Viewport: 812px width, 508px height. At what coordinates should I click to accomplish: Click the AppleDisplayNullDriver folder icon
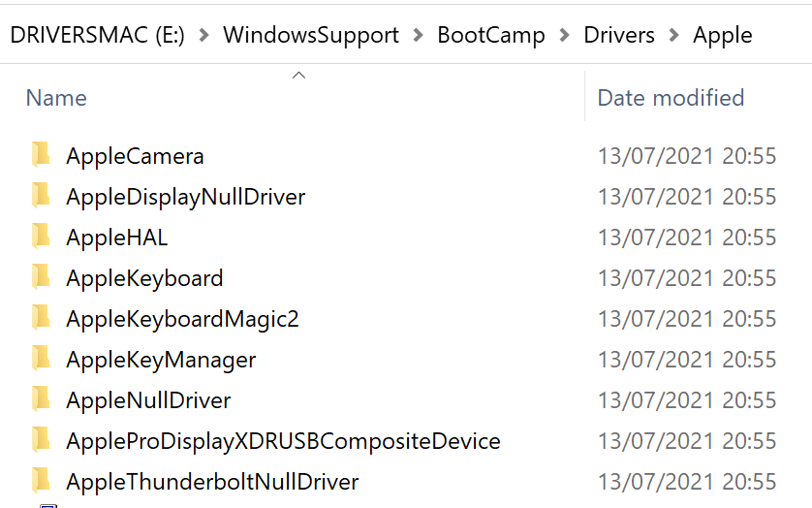pyautogui.click(x=41, y=196)
